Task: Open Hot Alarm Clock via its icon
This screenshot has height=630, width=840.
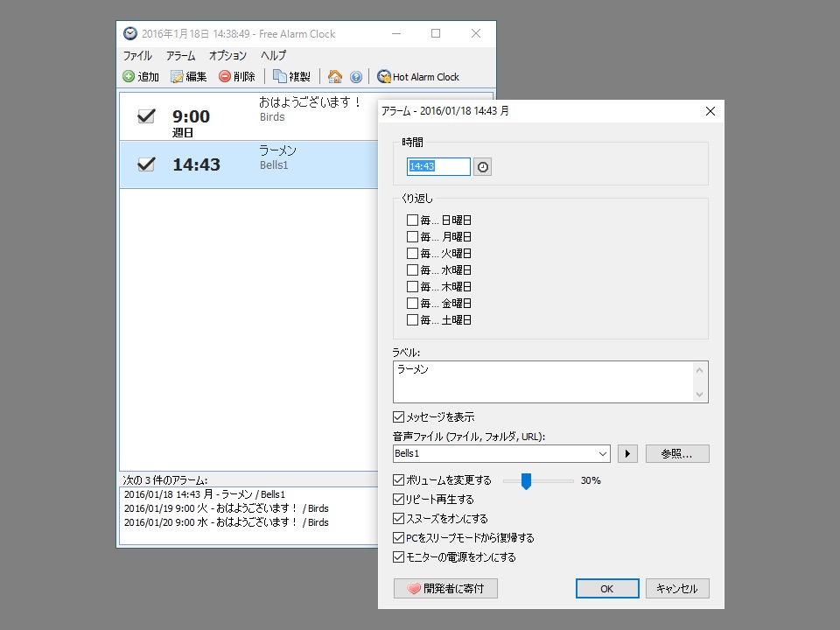Action: pyautogui.click(x=382, y=76)
